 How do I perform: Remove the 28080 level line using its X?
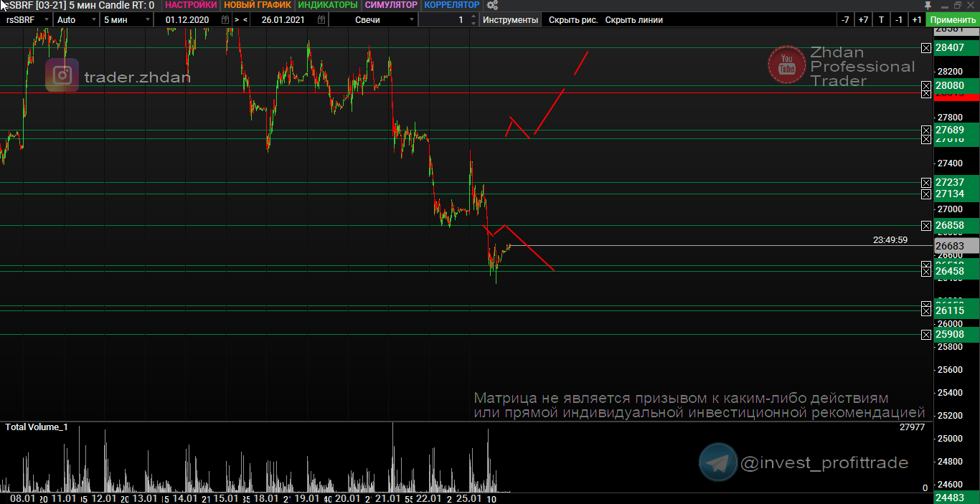click(926, 85)
